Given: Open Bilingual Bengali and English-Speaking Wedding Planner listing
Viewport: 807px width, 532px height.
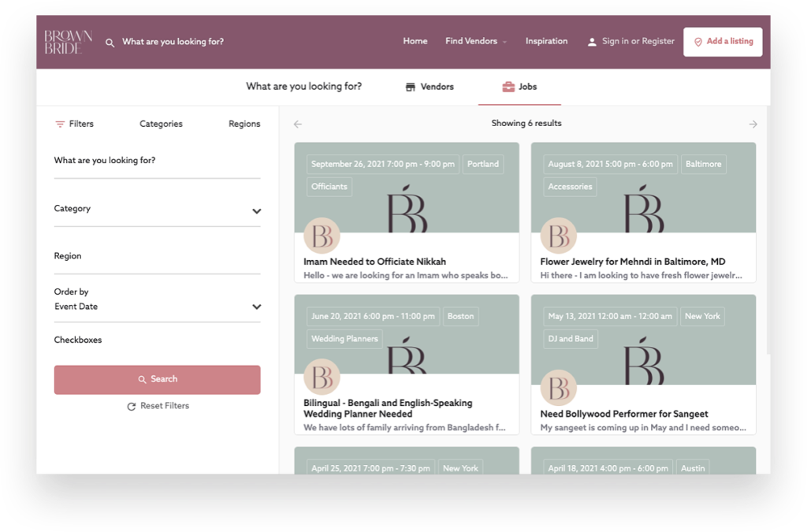Looking at the screenshot, I should coord(388,408).
